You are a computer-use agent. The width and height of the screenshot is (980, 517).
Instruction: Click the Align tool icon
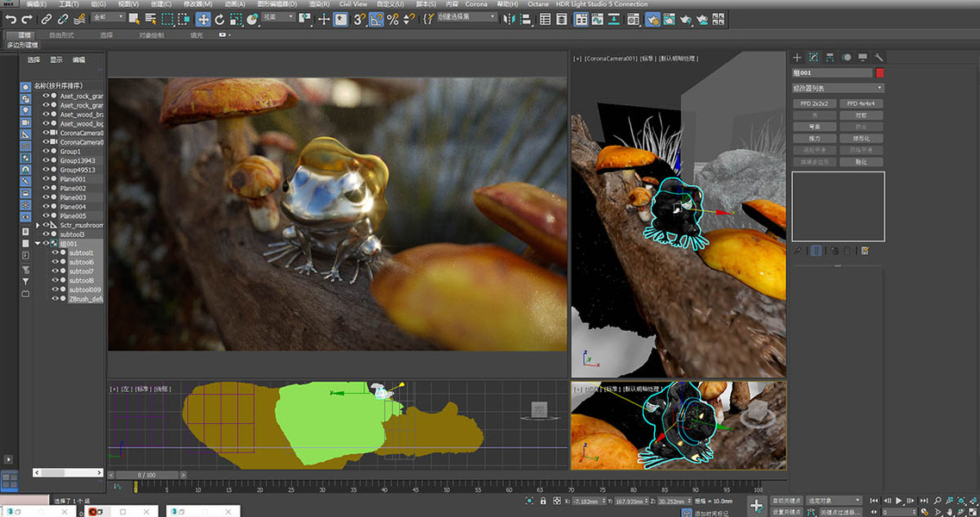coord(525,19)
